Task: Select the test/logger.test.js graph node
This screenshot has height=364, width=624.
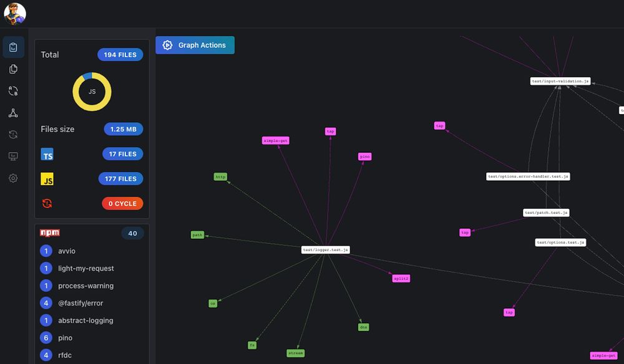Action: pos(326,250)
